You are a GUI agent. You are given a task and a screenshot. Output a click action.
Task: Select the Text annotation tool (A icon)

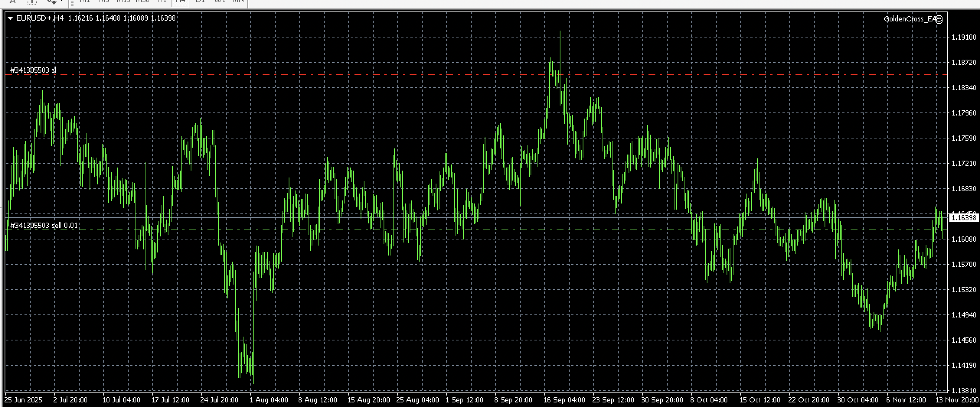coord(13,2)
